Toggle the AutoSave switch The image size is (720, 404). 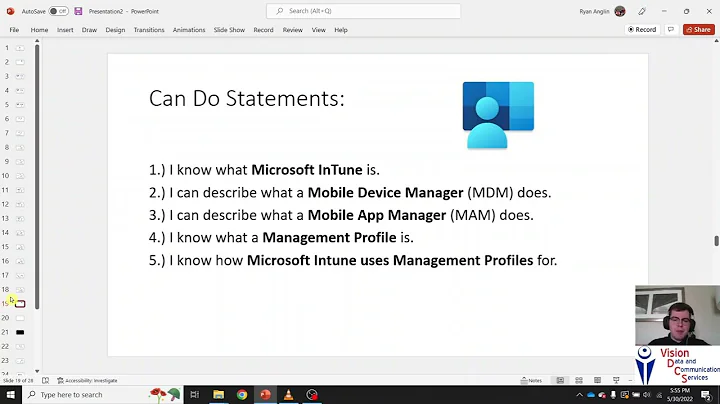58,11
